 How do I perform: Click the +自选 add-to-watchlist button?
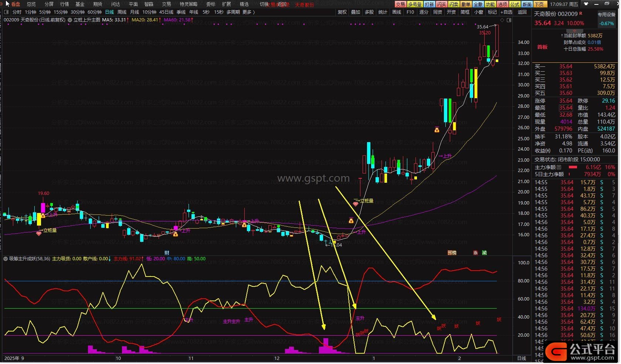(x=506, y=12)
